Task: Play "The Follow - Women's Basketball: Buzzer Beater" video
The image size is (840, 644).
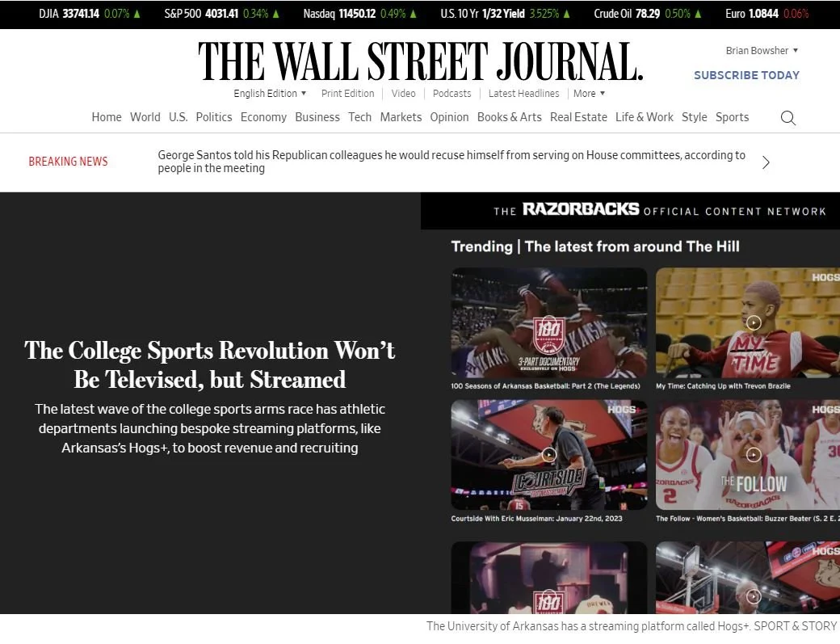Action: click(x=754, y=455)
